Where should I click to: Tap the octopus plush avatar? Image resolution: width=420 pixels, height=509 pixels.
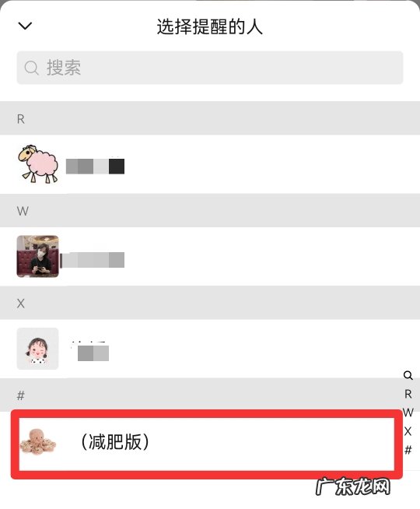click(x=38, y=441)
